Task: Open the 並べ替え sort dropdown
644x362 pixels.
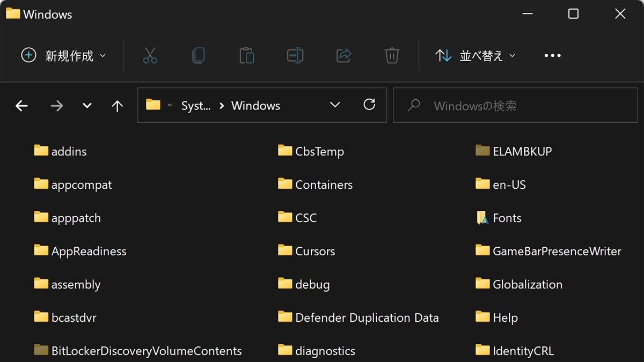Action: tap(475, 55)
